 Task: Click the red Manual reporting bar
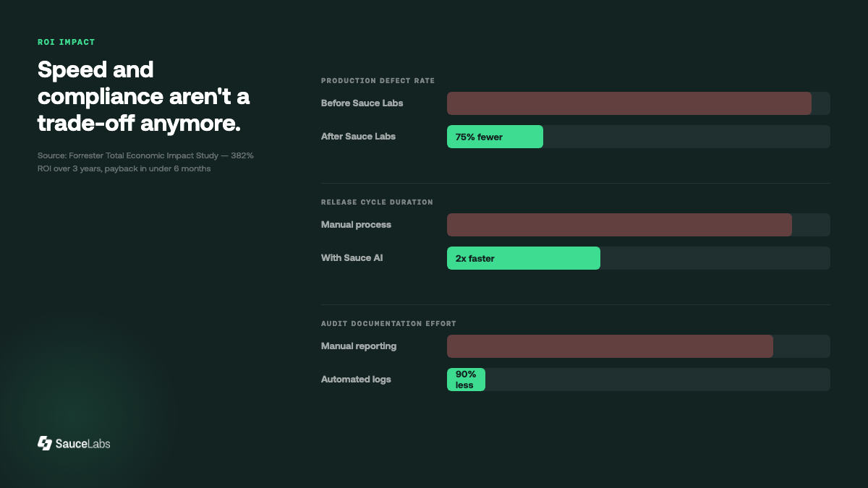point(610,346)
